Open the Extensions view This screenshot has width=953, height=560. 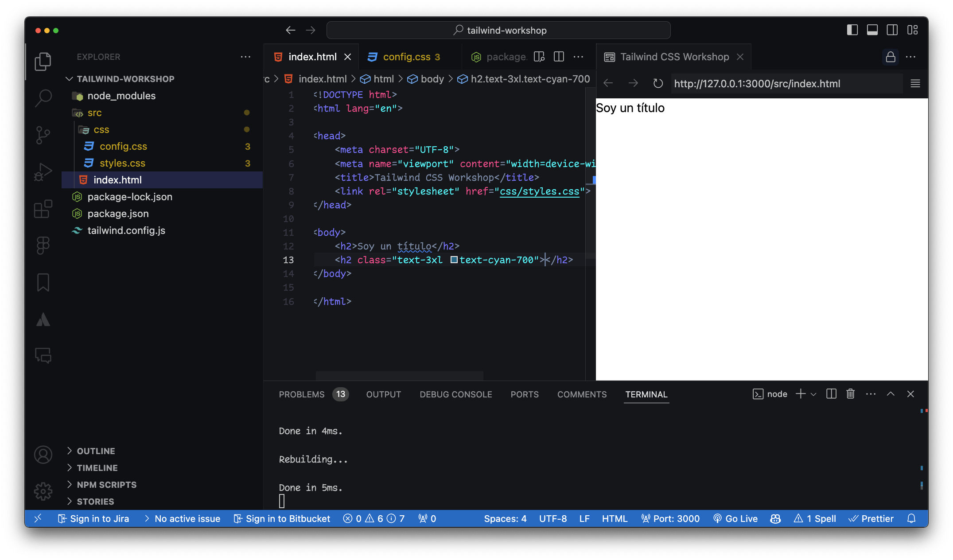point(43,209)
